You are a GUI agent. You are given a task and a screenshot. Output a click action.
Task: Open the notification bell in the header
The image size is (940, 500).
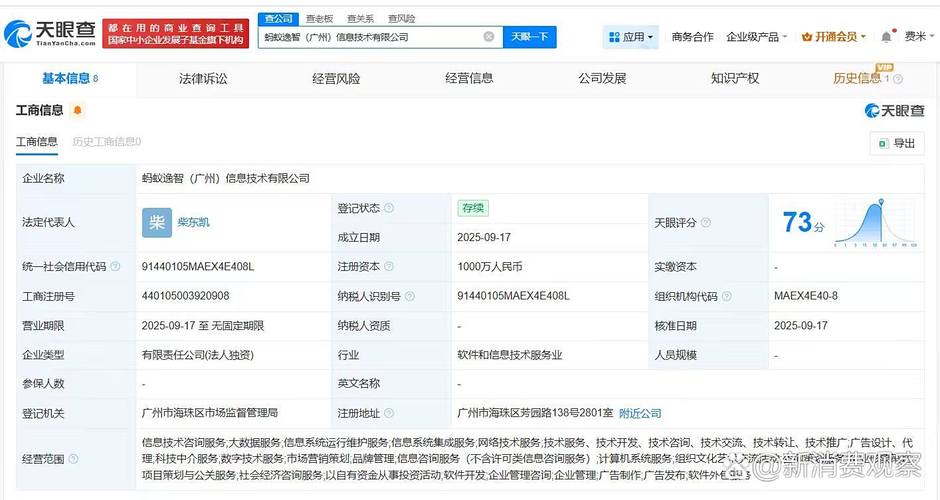click(x=886, y=37)
